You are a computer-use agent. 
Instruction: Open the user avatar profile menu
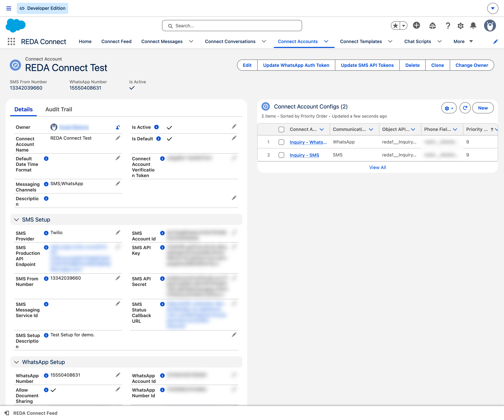[x=490, y=25]
